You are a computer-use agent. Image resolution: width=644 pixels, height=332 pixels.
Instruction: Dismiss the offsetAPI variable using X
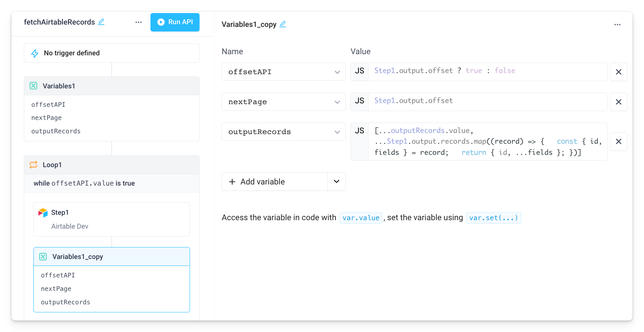[619, 72]
